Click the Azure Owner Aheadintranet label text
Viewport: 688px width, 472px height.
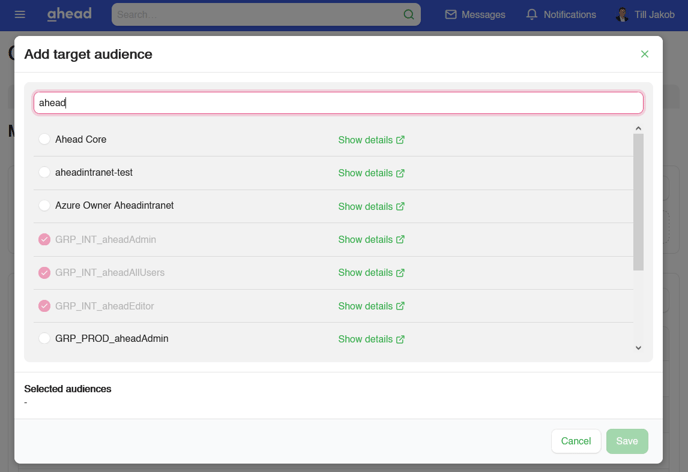coord(114,205)
